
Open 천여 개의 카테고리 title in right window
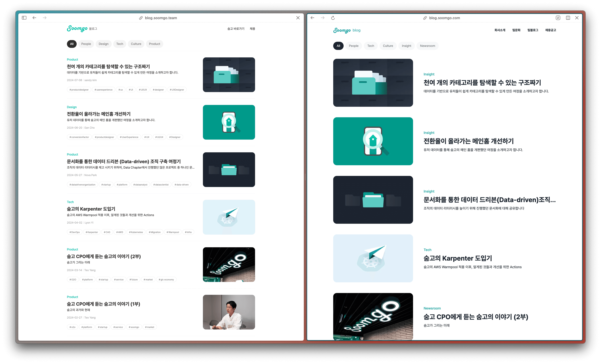pyautogui.click(x=482, y=83)
